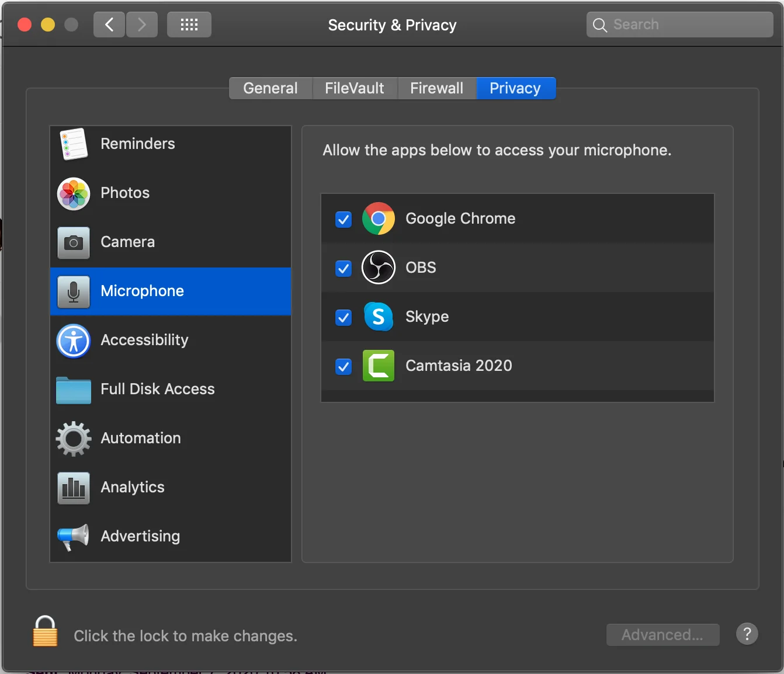Select the Advertising label in the list
784x674 pixels.
pos(140,536)
